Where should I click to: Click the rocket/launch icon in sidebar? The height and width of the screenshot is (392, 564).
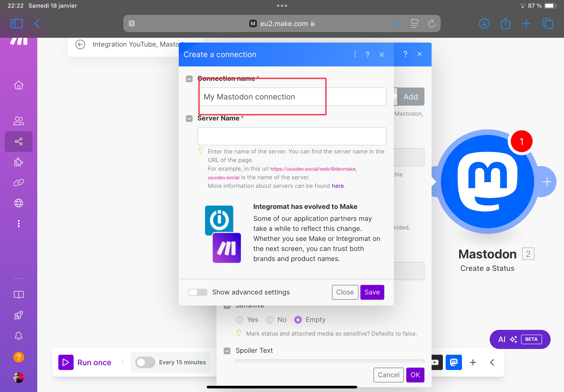[18, 315]
